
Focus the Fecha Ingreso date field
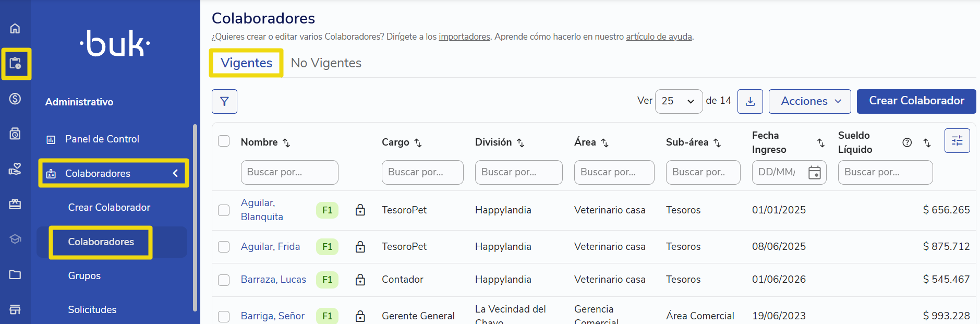coord(789,172)
